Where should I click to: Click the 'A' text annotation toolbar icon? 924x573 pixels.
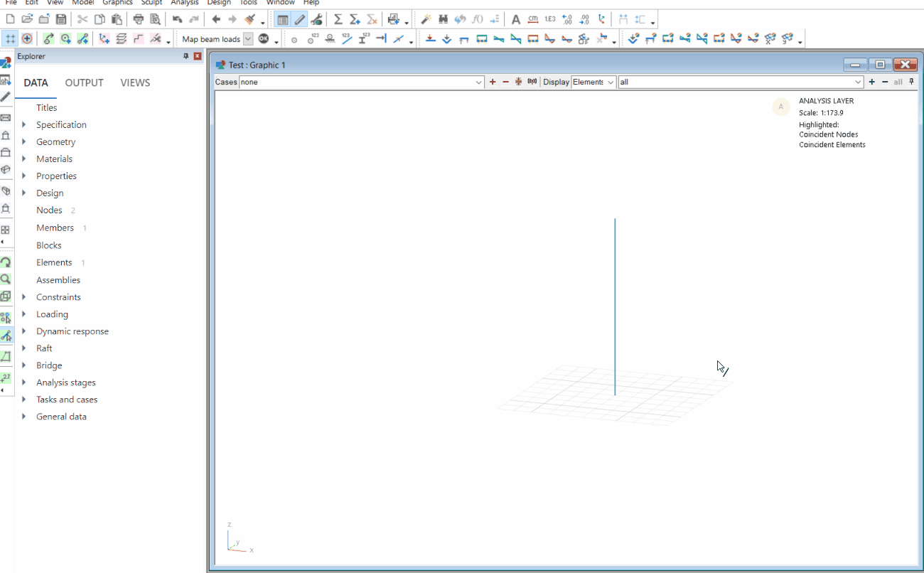[x=515, y=19]
